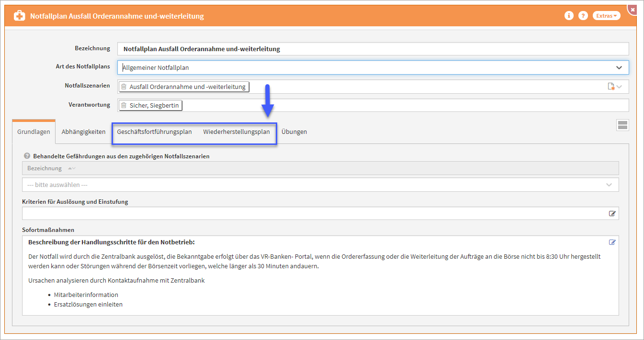
Task: Click the info icon in header
Action: coord(569,16)
